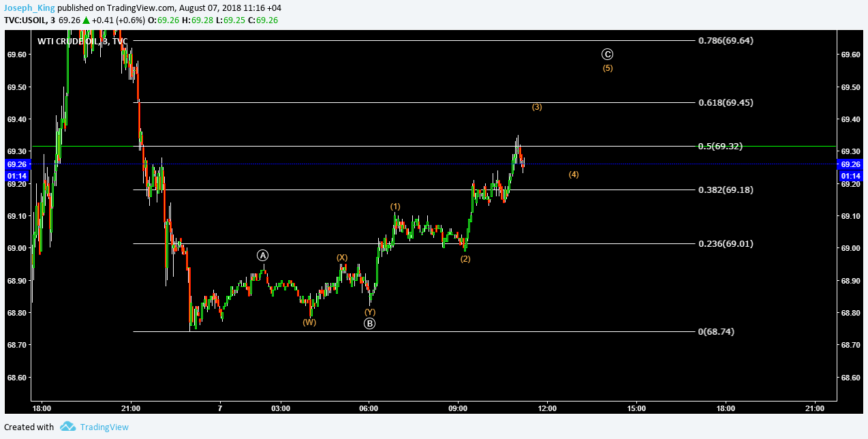Click the orange (2) wave label
Viewport: 868px width, 439px height.
465,259
